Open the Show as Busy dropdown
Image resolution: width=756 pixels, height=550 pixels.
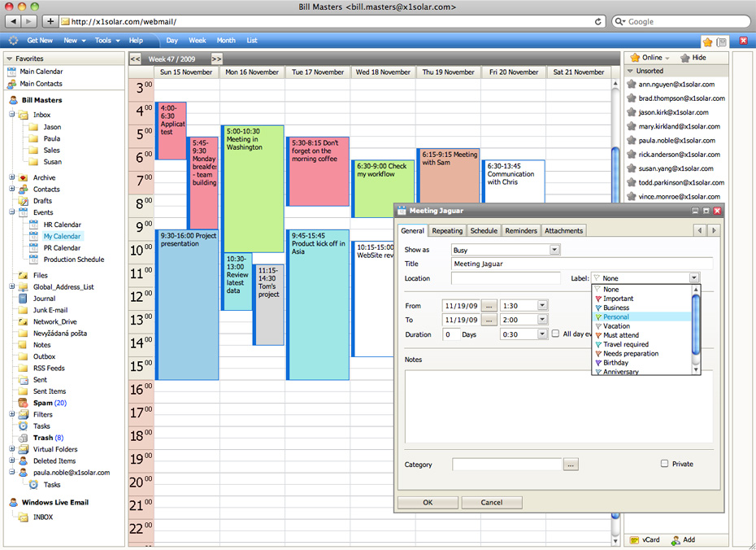coord(554,250)
